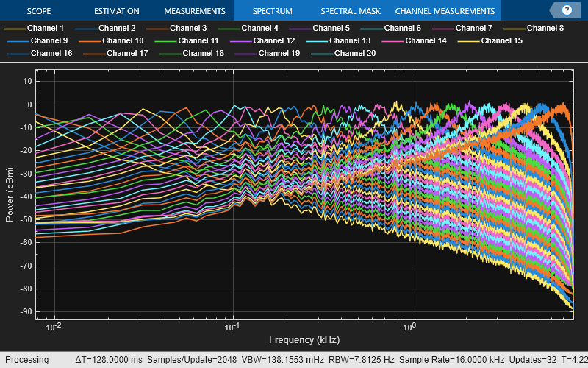The image size is (588, 368).
Task: Click Channel 10 legend label
Action: [x=123, y=40]
